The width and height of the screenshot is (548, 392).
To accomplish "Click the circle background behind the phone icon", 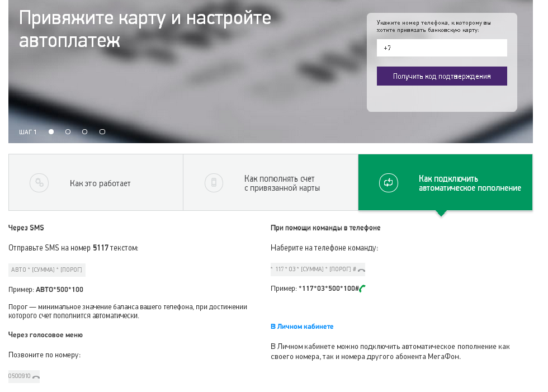I will click(x=214, y=182).
